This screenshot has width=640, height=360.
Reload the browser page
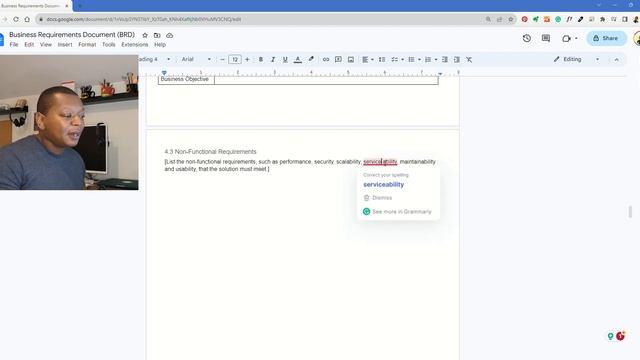(x=16, y=19)
